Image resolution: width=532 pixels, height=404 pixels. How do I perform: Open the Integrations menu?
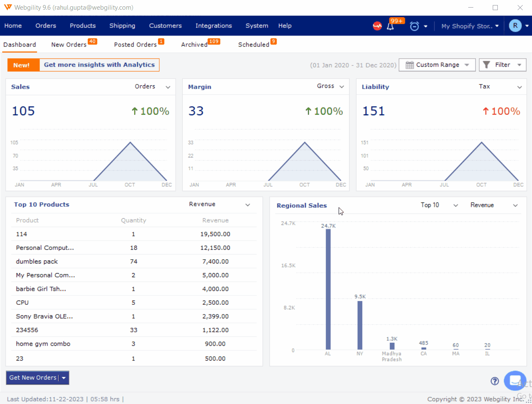pyautogui.click(x=214, y=26)
